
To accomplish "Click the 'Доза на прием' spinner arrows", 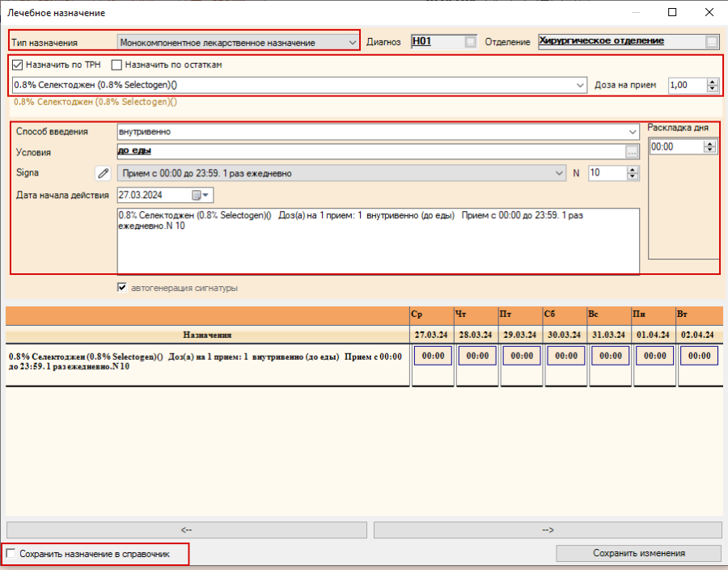I will tap(713, 85).
